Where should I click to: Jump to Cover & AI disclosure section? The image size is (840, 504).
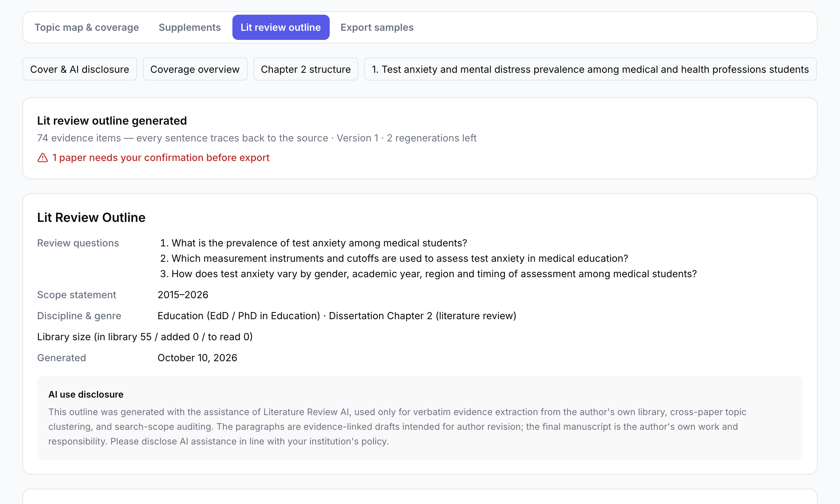click(x=80, y=69)
